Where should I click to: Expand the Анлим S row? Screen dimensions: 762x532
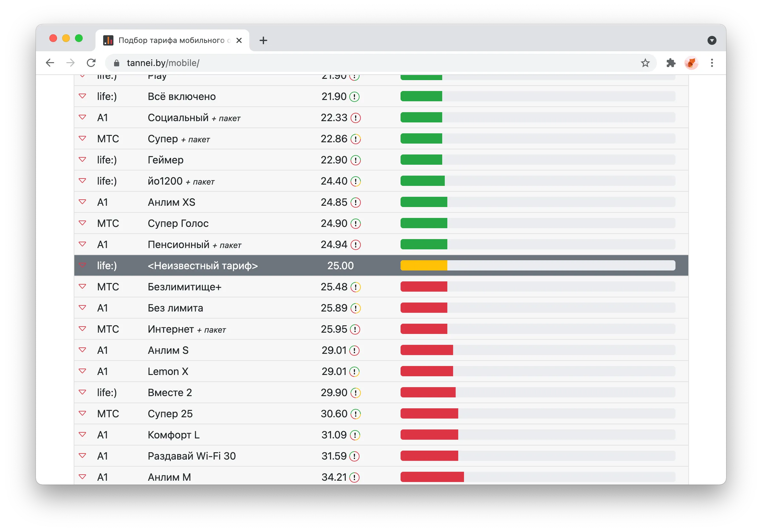pos(82,350)
